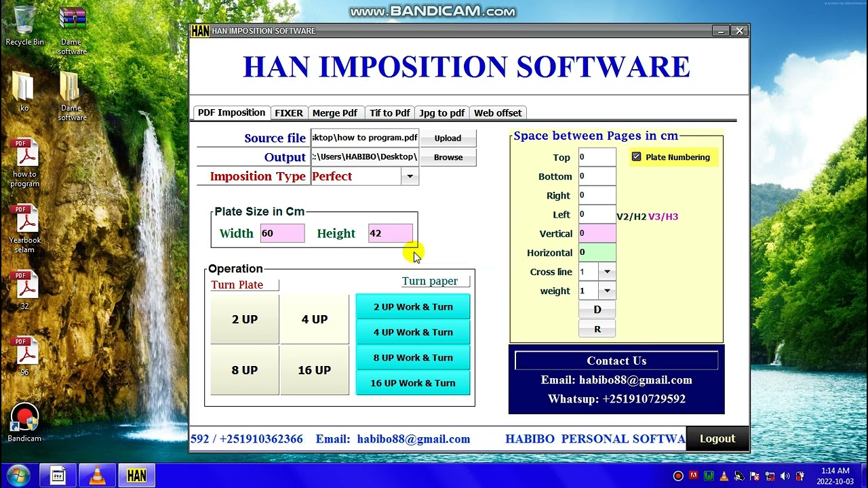Click the Left spacing input field
The height and width of the screenshot is (488, 868).
[x=597, y=214]
